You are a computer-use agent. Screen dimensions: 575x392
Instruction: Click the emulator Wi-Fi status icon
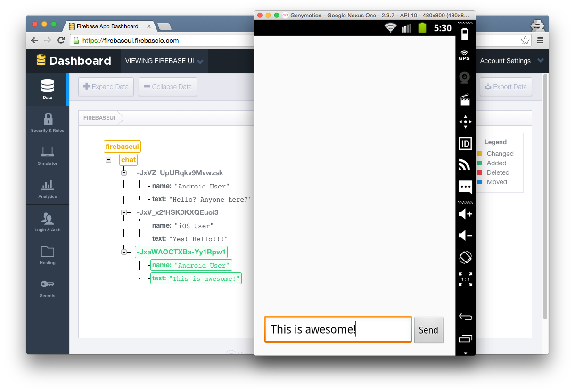click(x=391, y=28)
